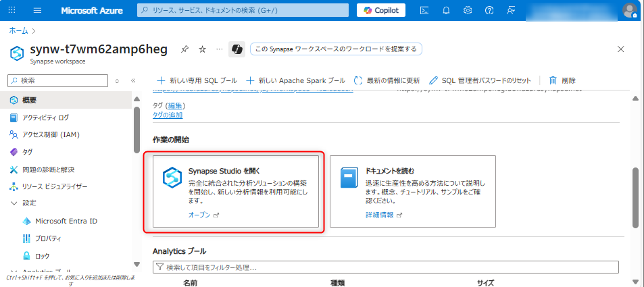
Task: Click the サイズ column header
Action: tap(485, 282)
